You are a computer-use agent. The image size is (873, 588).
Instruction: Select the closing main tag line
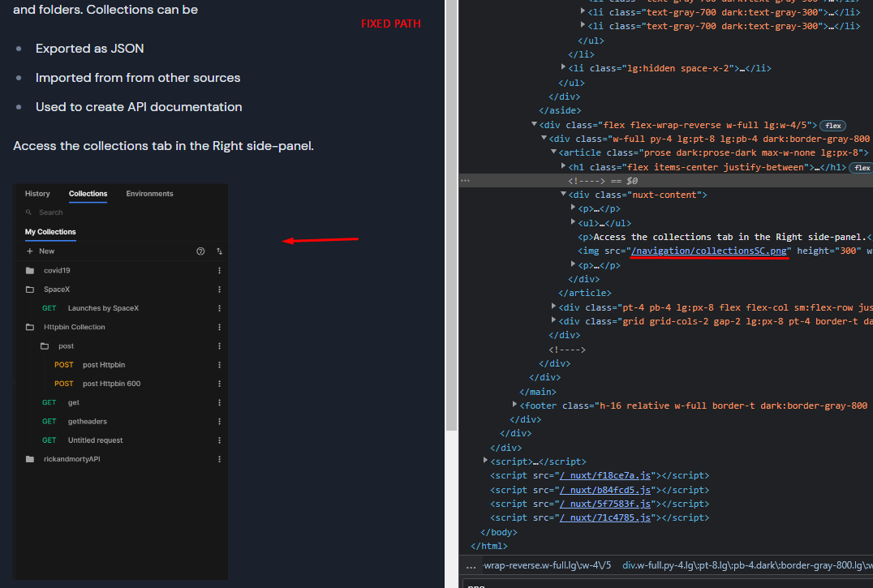(x=538, y=393)
